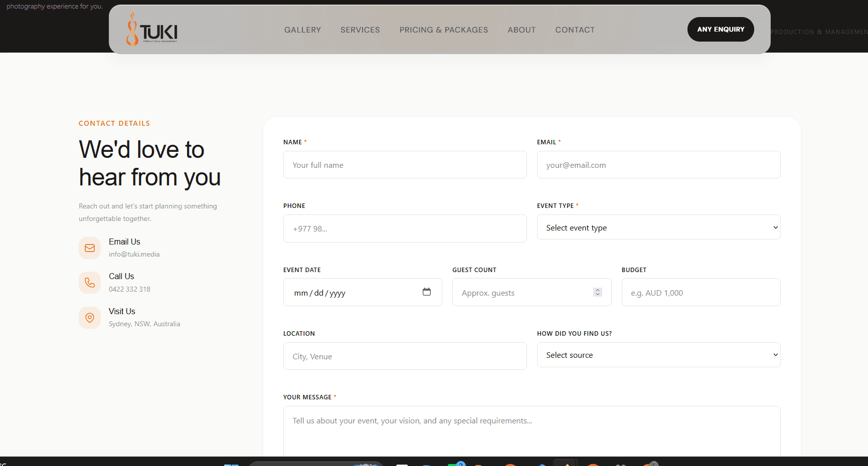868x466 pixels.
Task: Click the guest count spinner arrows
Action: [x=598, y=292]
